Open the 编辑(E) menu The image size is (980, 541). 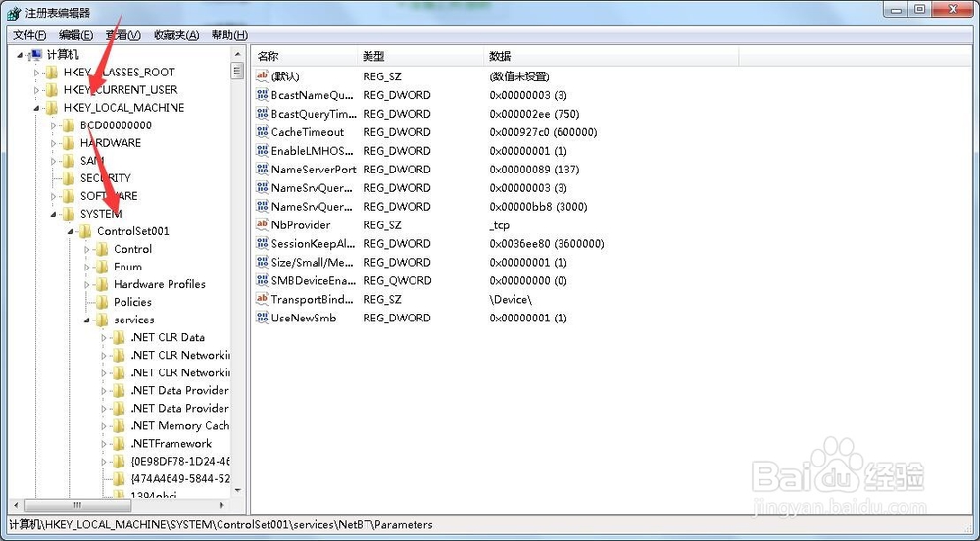75,35
